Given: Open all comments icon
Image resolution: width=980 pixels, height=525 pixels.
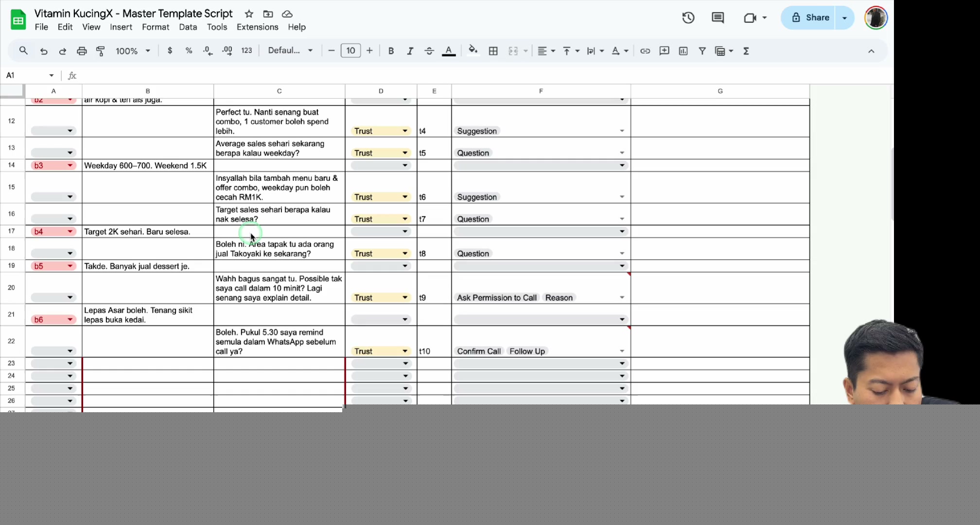Looking at the screenshot, I should pos(717,18).
